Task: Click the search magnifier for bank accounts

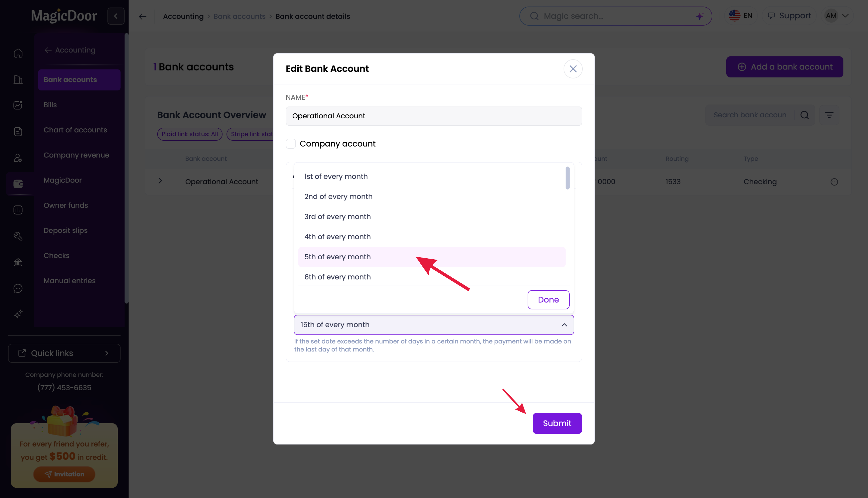Action: 804,115
